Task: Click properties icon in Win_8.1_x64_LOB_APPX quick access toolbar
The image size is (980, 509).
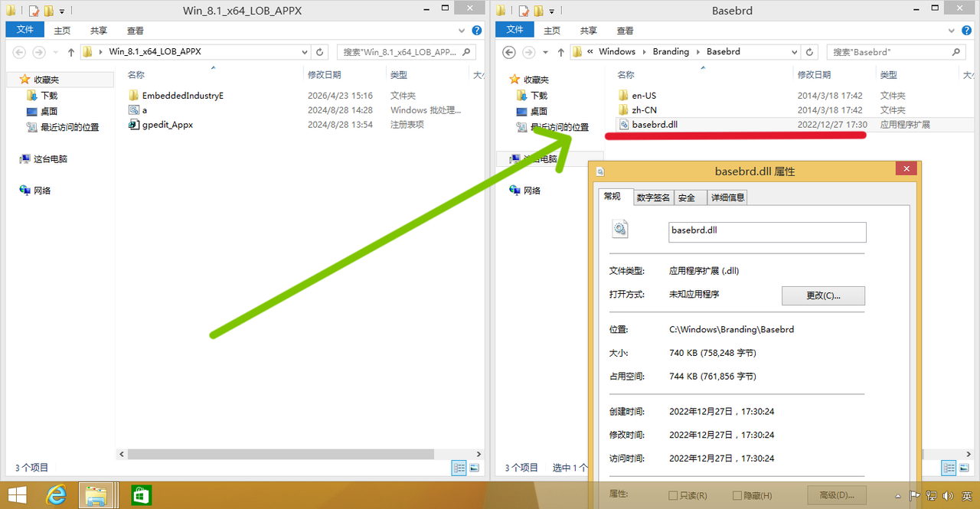Action: tap(34, 11)
